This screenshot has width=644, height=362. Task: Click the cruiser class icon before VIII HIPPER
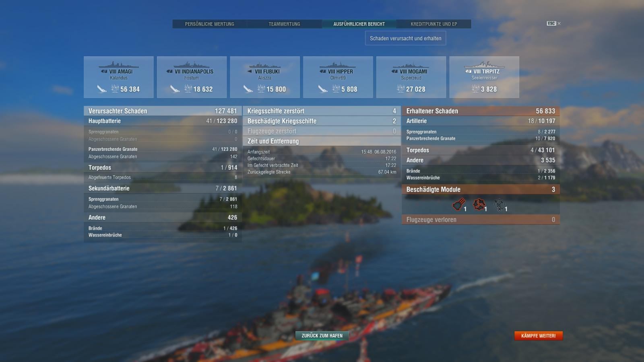323,72
